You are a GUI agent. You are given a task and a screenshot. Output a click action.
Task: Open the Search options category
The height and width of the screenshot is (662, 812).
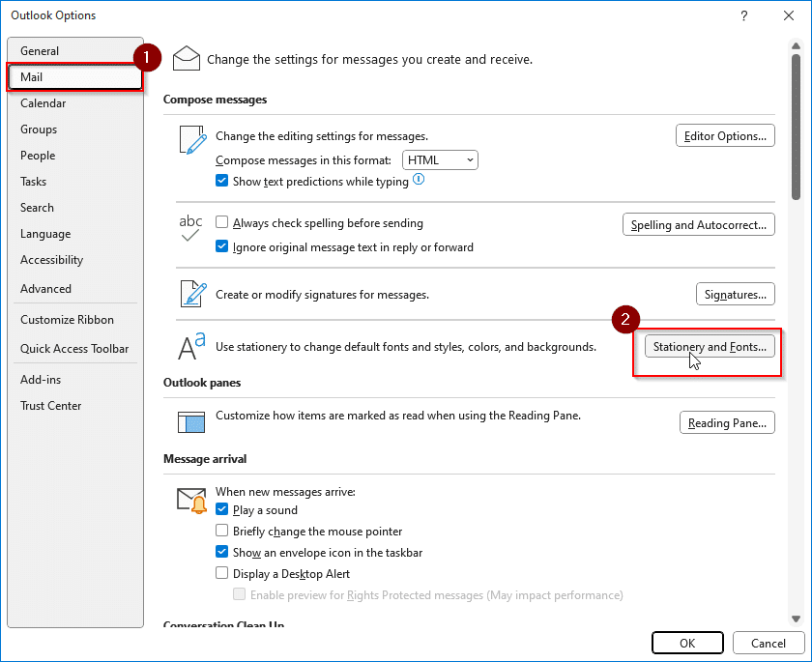[x=75, y=208]
